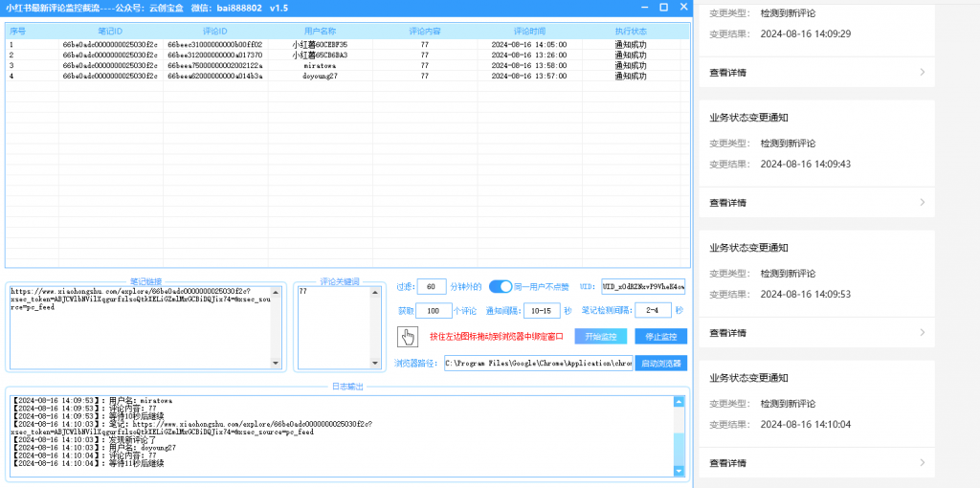Maximize the monitoring tool window

pyautogui.click(x=663, y=8)
